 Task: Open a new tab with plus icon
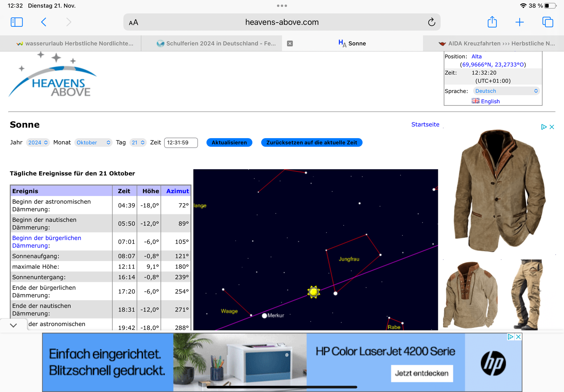pos(519,22)
